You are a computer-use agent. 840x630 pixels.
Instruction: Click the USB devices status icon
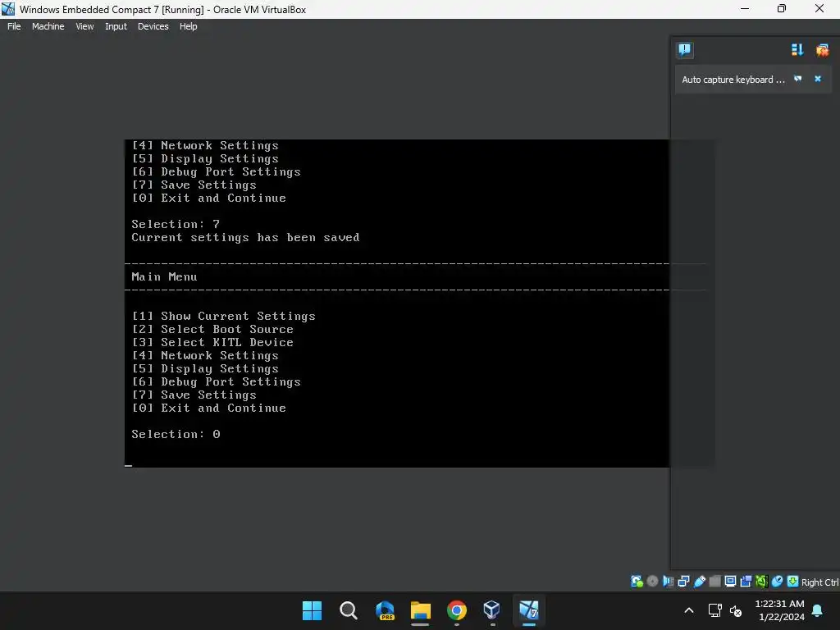(x=699, y=582)
